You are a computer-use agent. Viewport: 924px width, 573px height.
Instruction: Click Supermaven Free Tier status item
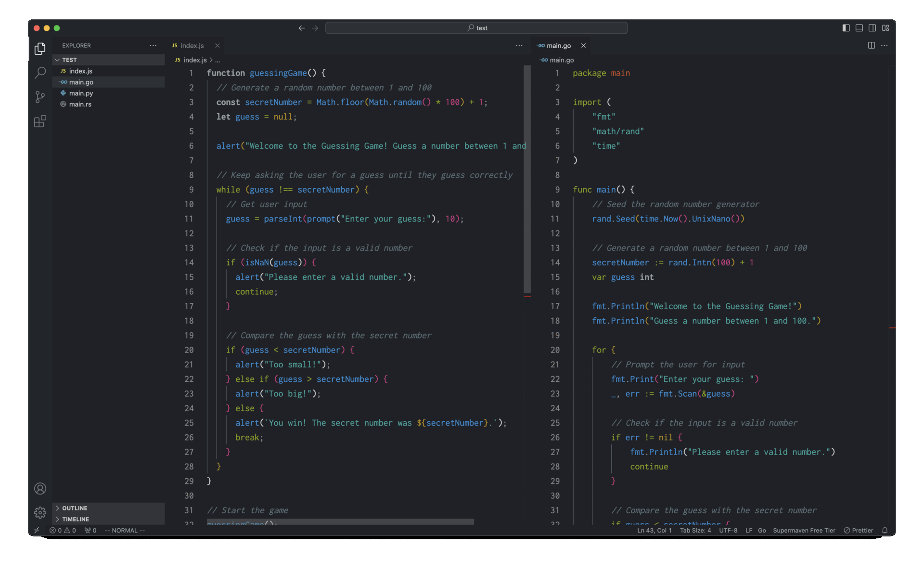tap(804, 530)
